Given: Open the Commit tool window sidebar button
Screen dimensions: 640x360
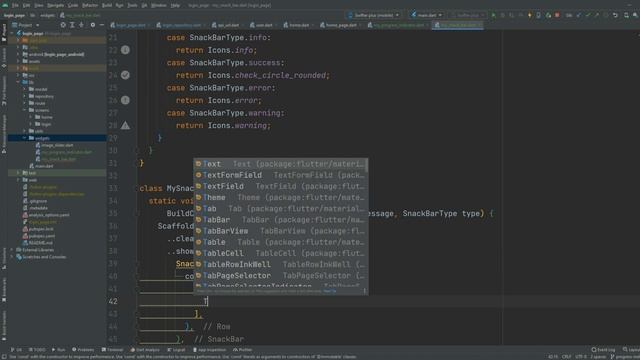Looking at the screenshot, I should pyautogui.click(x=4, y=57).
